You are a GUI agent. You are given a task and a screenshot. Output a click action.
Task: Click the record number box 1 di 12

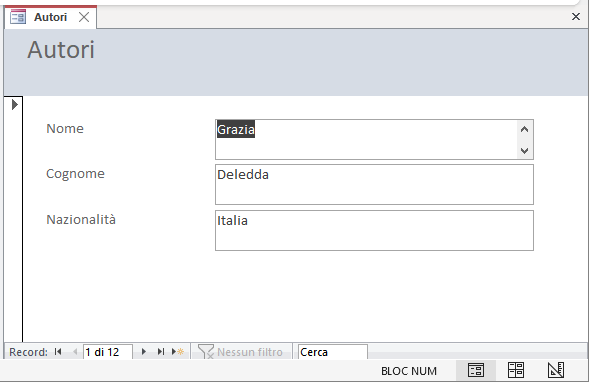click(107, 352)
